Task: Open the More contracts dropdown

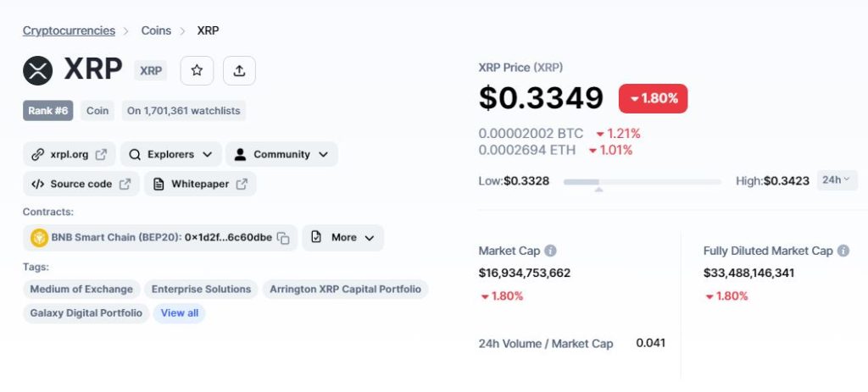Action: [343, 238]
